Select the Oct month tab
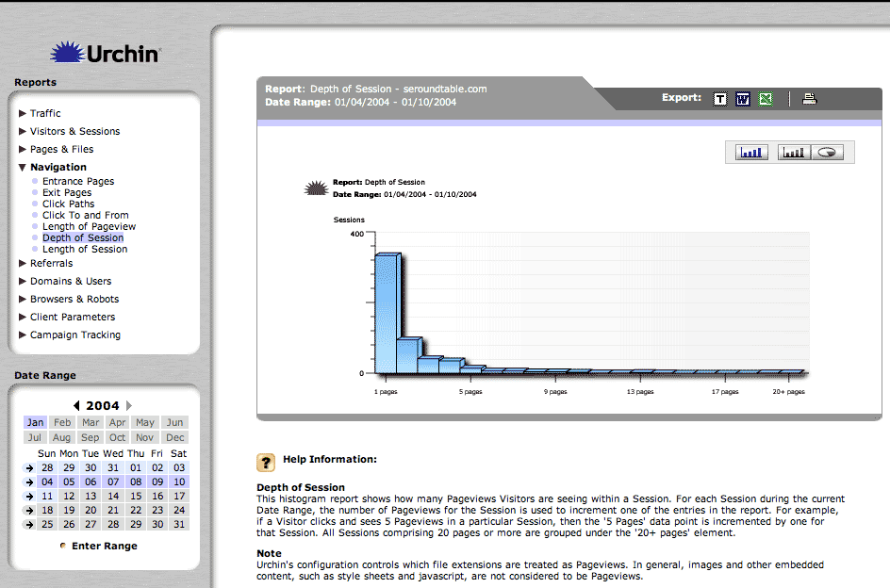This screenshot has height=588, width=890. coord(118,437)
